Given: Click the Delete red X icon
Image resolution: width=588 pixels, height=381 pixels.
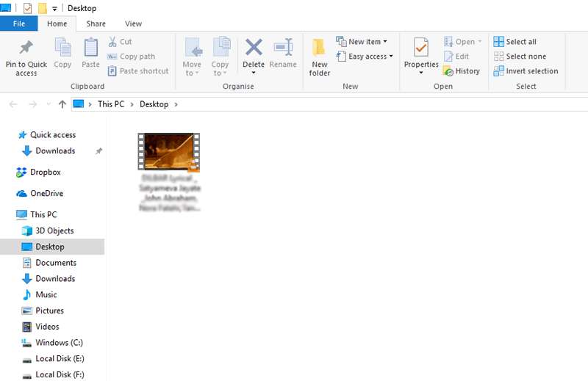Looking at the screenshot, I should 254,48.
